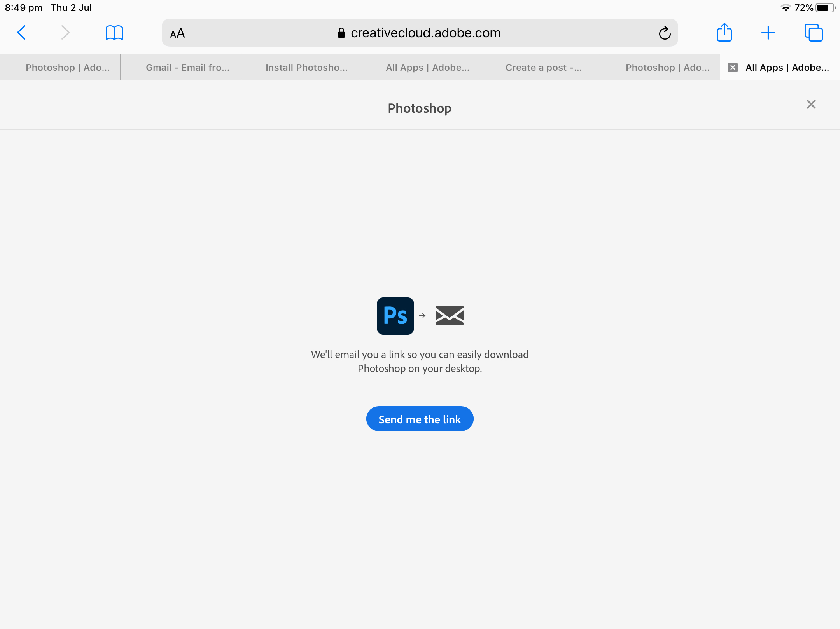Click the new tab plus icon
840x629 pixels.
[x=768, y=32]
